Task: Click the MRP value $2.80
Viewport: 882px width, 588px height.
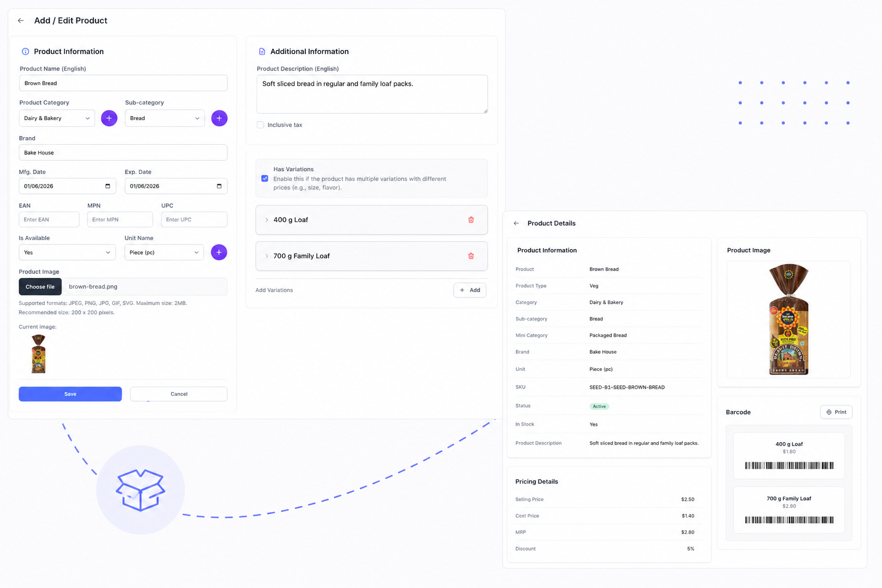Action: tap(687, 532)
